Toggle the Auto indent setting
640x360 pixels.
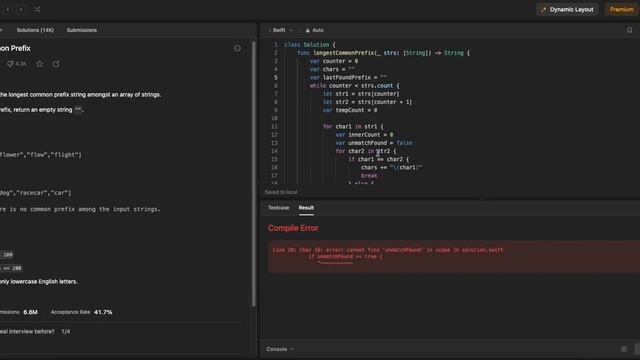point(314,30)
